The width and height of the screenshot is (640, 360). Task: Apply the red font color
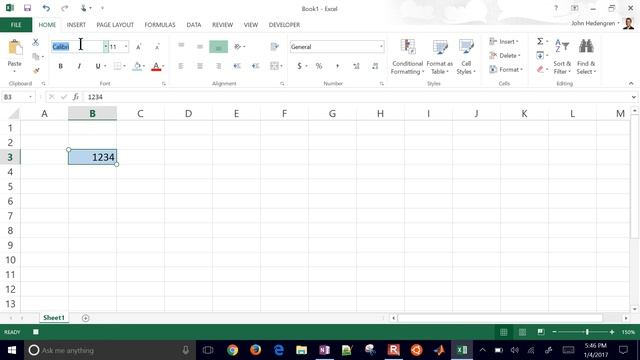(x=156, y=66)
